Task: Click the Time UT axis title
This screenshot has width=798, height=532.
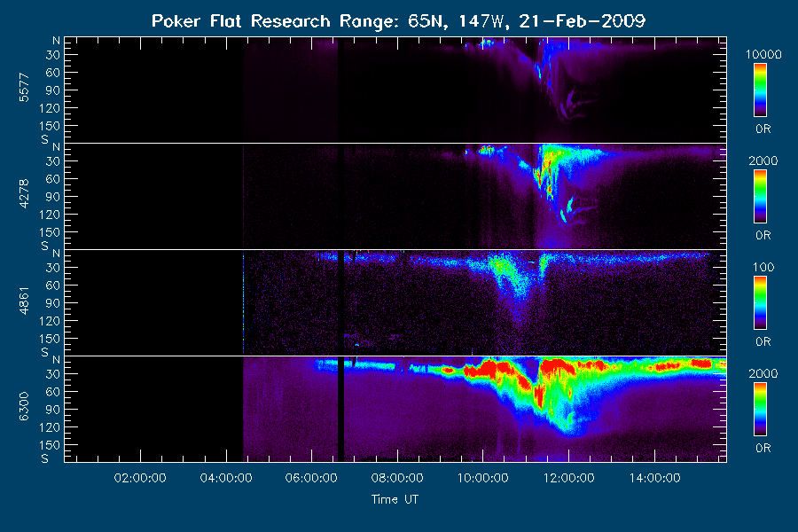Action: 395,499
